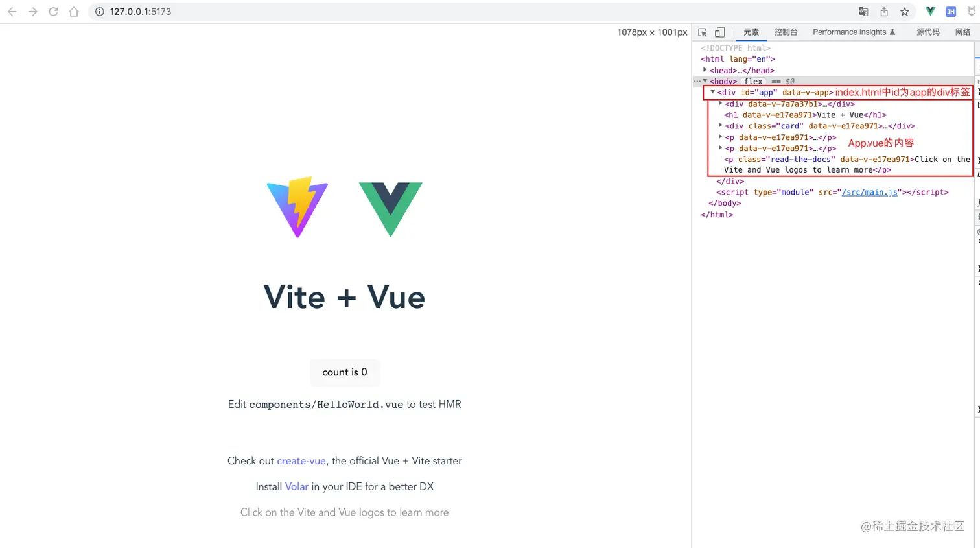Share this page from the address bar
Screen dimensions: 980x548
(x=884, y=12)
